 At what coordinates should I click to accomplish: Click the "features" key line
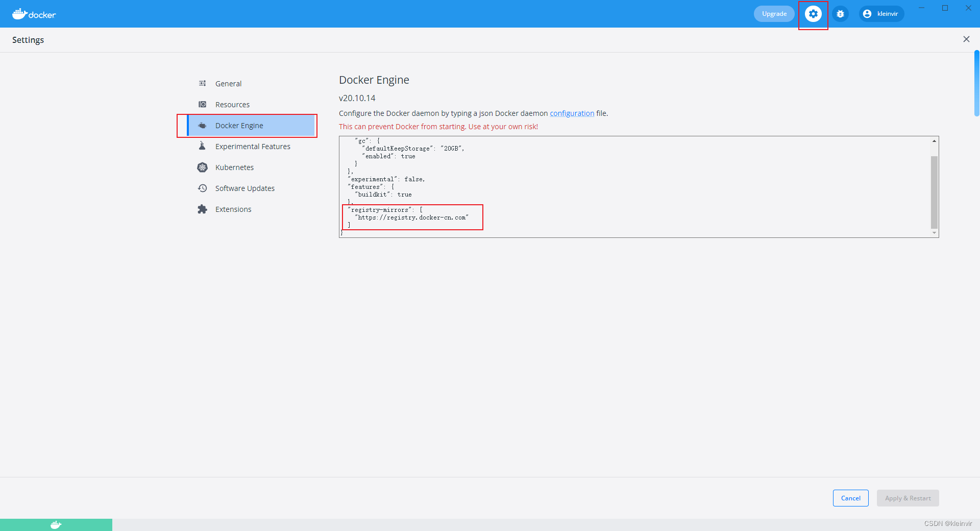click(371, 187)
